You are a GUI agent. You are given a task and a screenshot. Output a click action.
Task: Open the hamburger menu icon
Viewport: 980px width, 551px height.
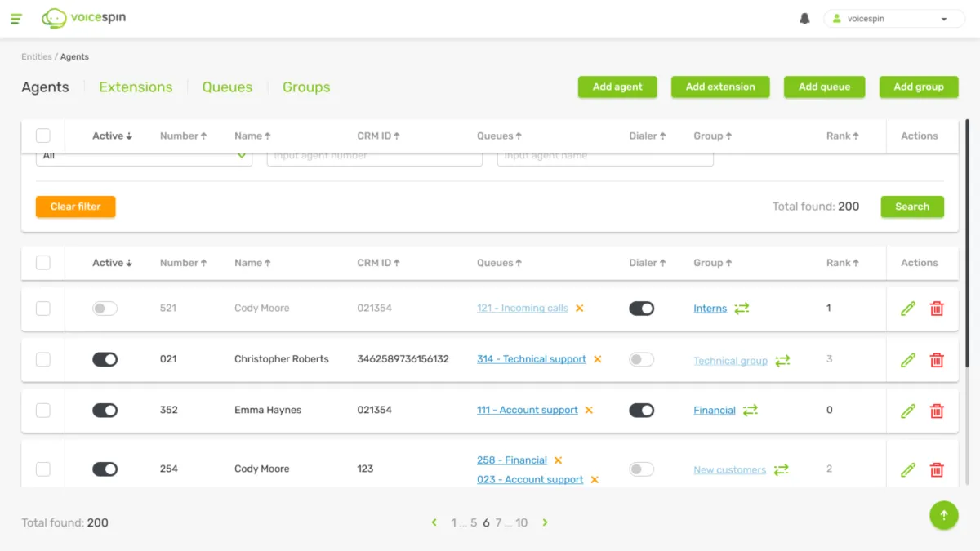[x=16, y=19]
